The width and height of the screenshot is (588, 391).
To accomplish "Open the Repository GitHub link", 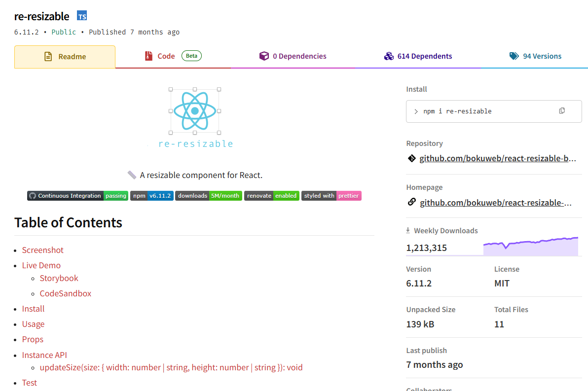I will tap(498, 158).
